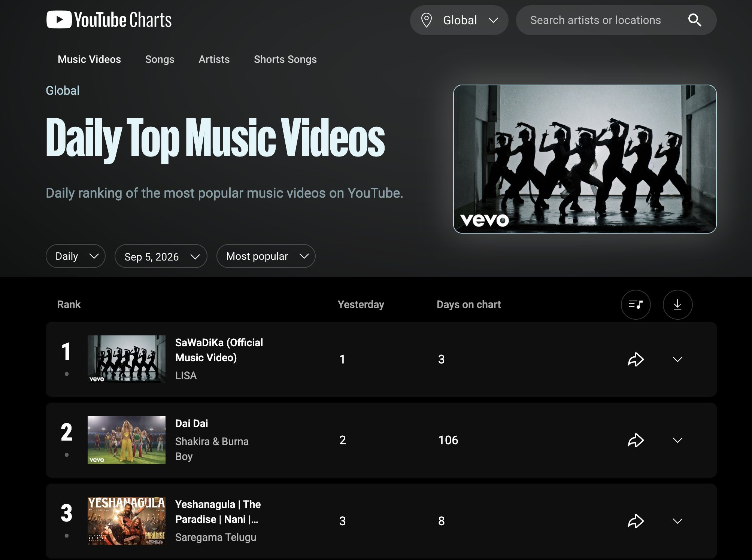Screen dimensions: 752x560
Task: Open the Yeshanagula video thumbnail
Action: tap(127, 521)
